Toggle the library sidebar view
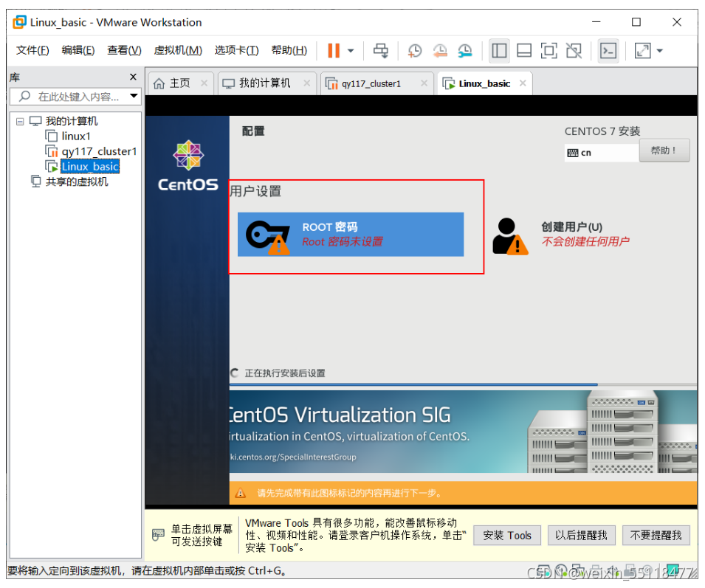This screenshot has height=588, width=705. 499,50
